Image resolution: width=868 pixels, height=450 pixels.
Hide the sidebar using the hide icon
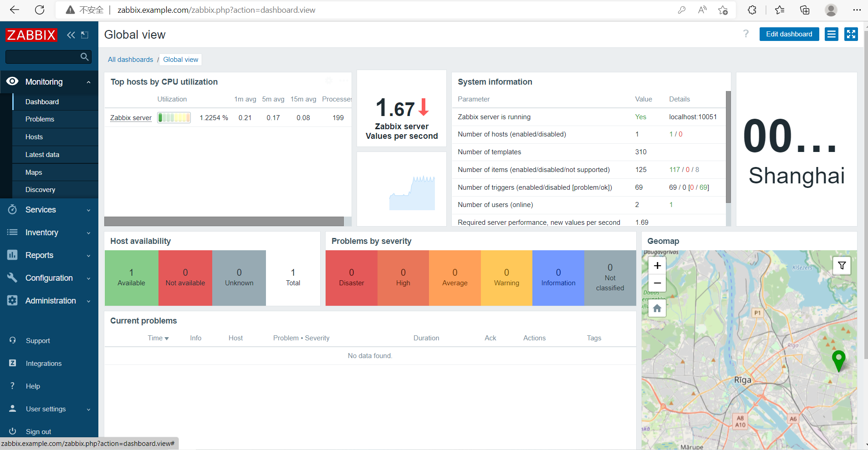tap(85, 35)
